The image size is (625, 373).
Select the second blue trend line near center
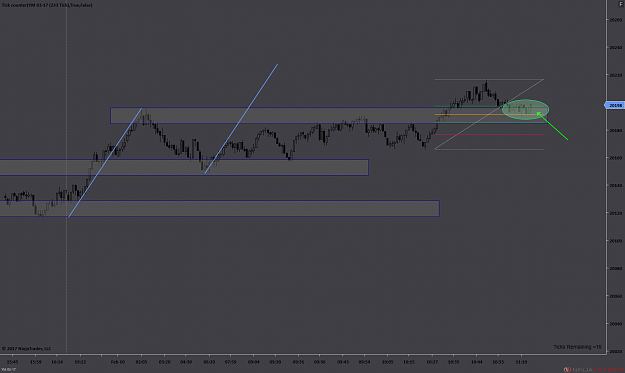[x=241, y=118]
